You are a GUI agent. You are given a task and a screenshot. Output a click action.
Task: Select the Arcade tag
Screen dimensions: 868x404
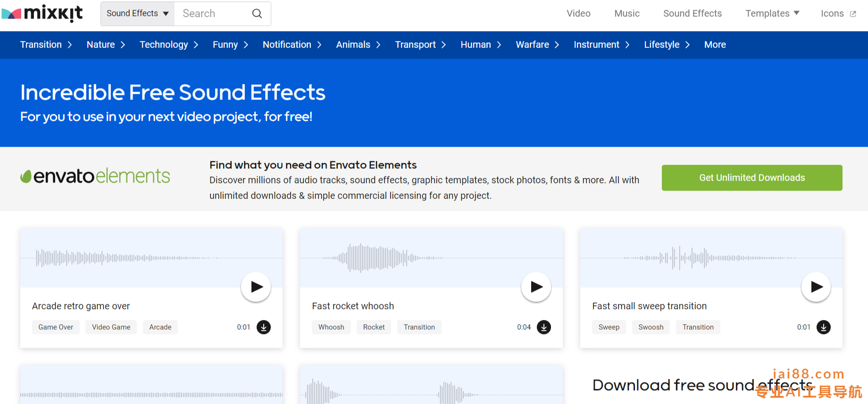tap(160, 327)
